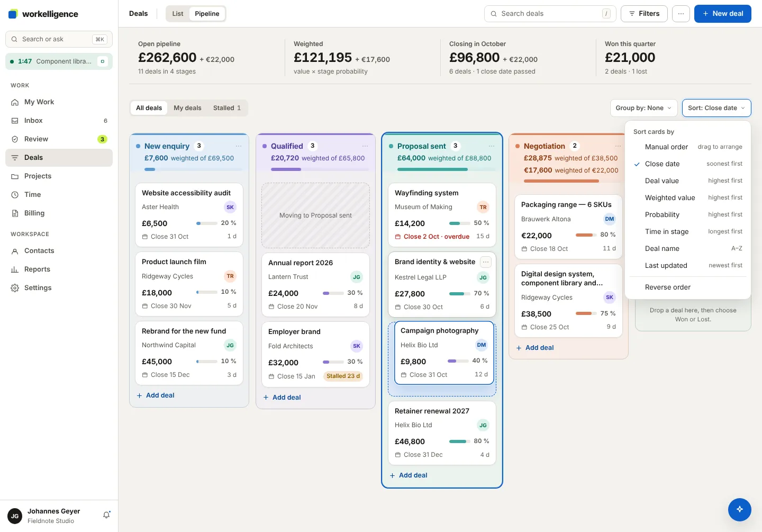Viewport: 762px width, 532px height.
Task: Click the DM avatar on Campaign photography
Action: pyautogui.click(x=482, y=345)
